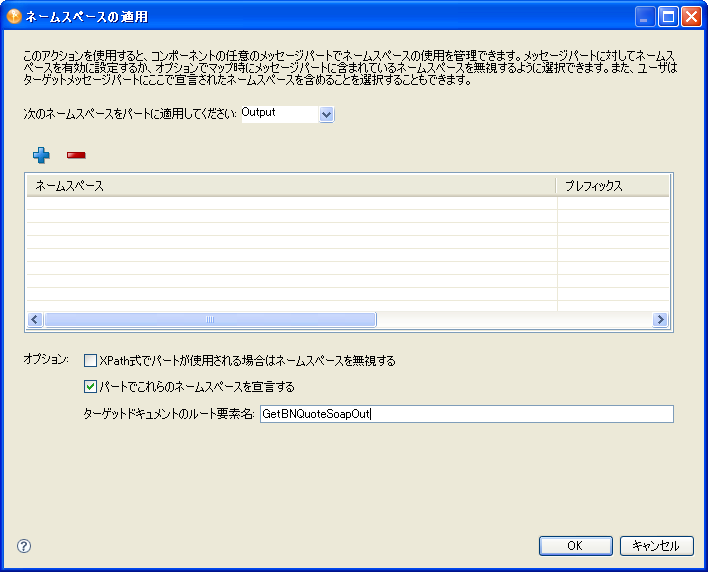Open the help question mark icon

pyautogui.click(x=24, y=546)
